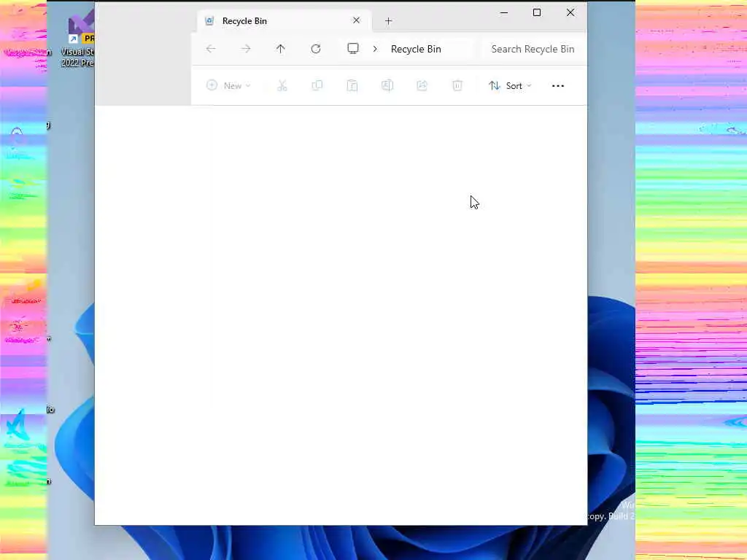Click the Delete trash icon
Image resolution: width=747 pixels, height=560 pixels.
point(457,86)
